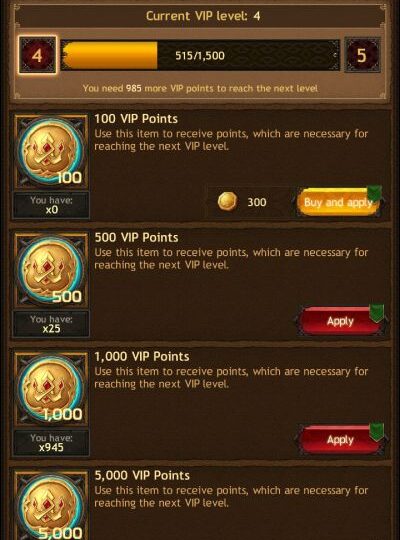This screenshot has width=400, height=540.
Task: Click the Current VIP level: 4 header
Action: click(x=203, y=16)
